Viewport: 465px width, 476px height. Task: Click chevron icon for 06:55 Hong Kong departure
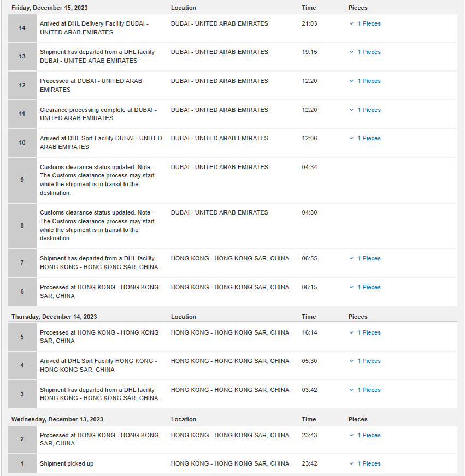point(351,258)
